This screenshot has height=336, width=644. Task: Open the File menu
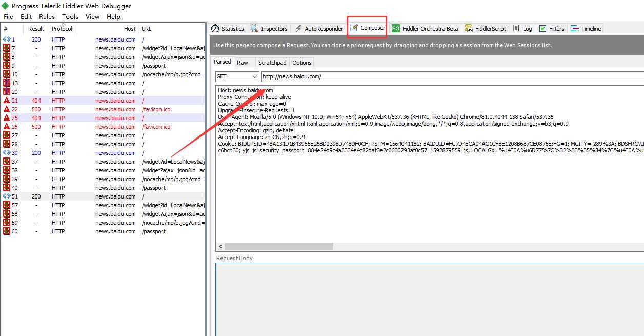pyautogui.click(x=8, y=16)
